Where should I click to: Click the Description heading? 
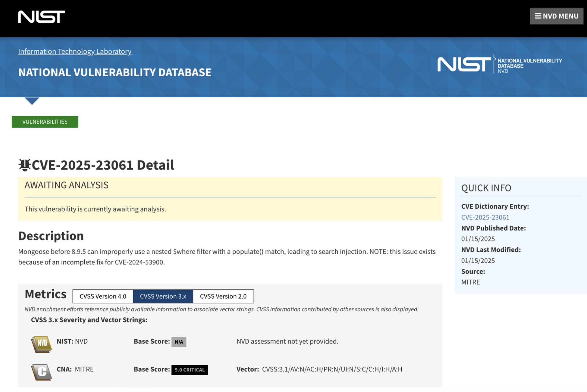[x=51, y=236]
